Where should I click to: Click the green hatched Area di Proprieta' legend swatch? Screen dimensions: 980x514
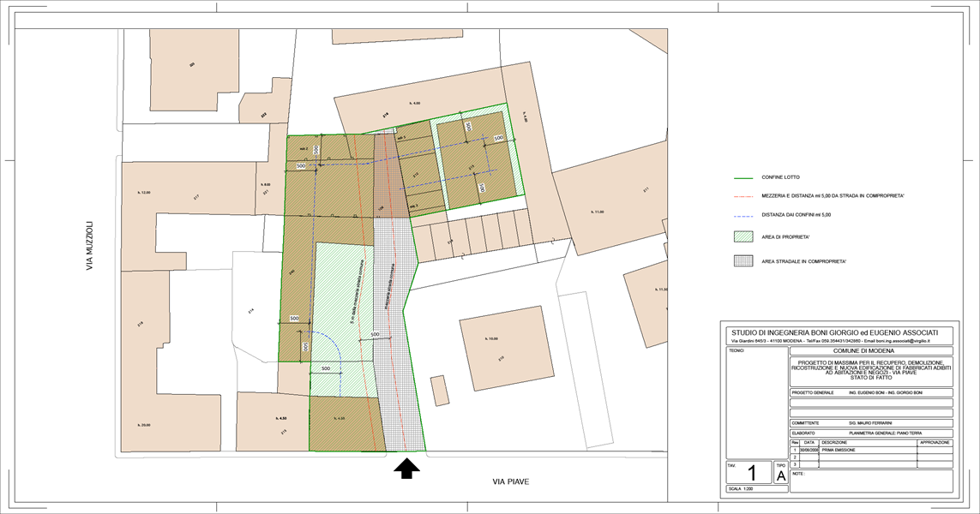(x=746, y=237)
